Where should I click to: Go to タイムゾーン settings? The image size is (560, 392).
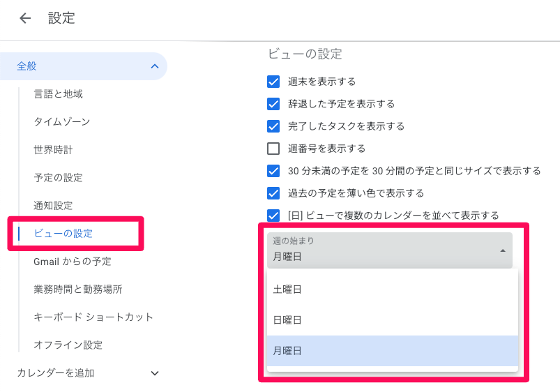click(62, 122)
